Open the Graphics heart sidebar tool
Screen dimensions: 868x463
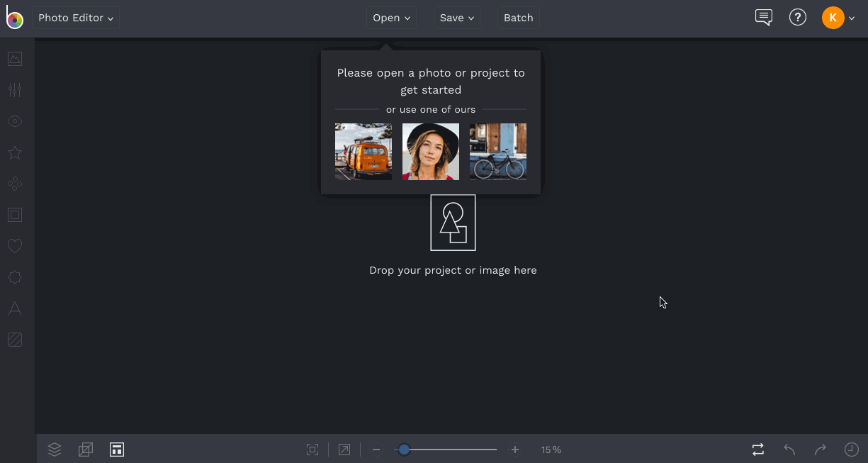coord(15,246)
